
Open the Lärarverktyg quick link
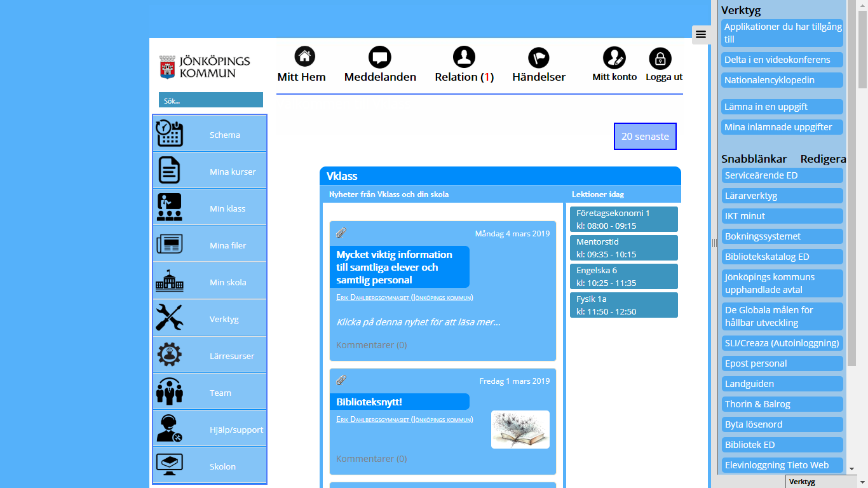782,196
